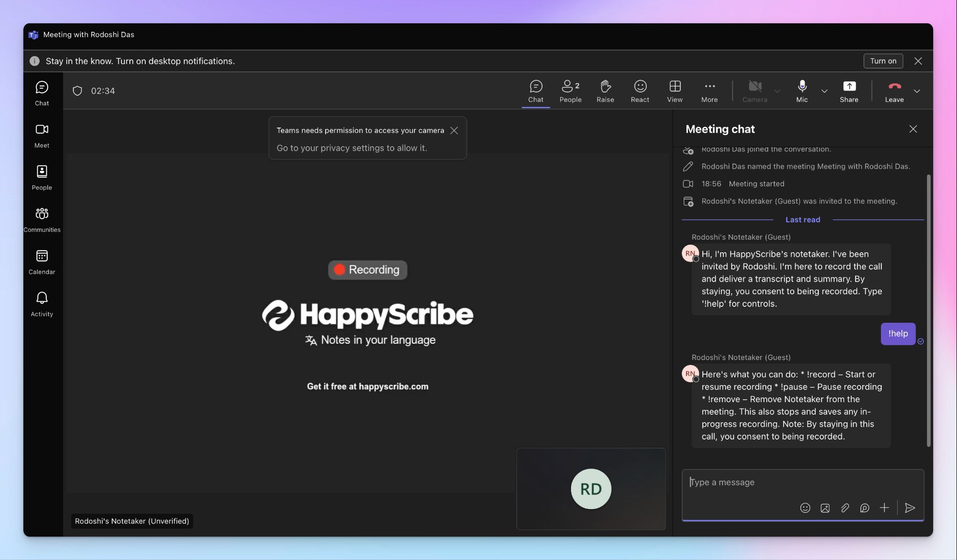The width and height of the screenshot is (957, 560).
Task: Open Meet in the left sidebar
Action: click(x=42, y=136)
